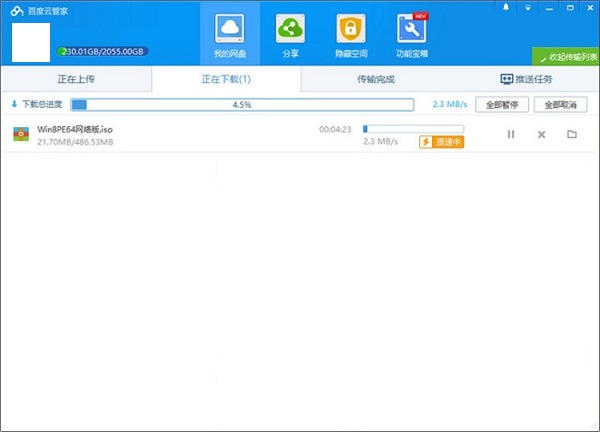Cancel the Win8PE64 download with X icon

coord(541,135)
